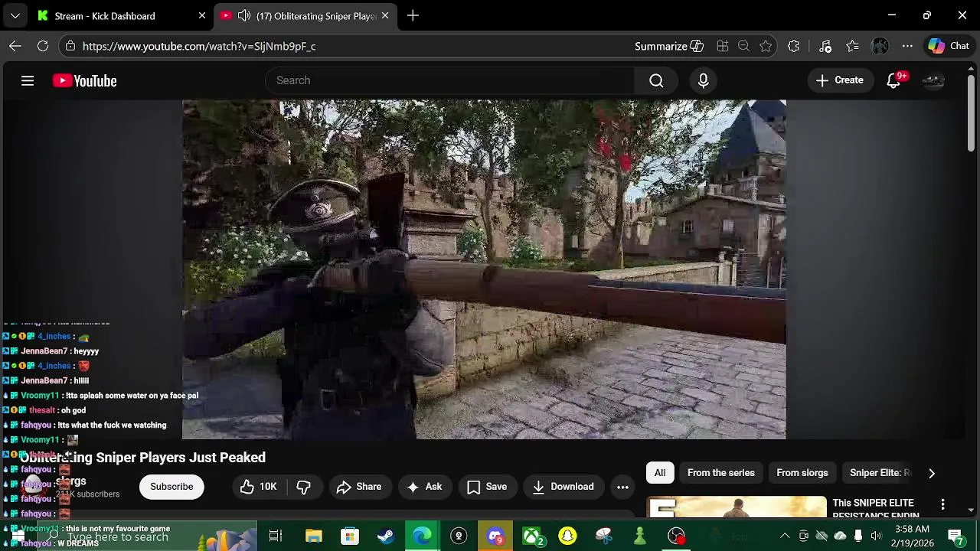
Task: Click the video player to pause
Action: coord(484,269)
